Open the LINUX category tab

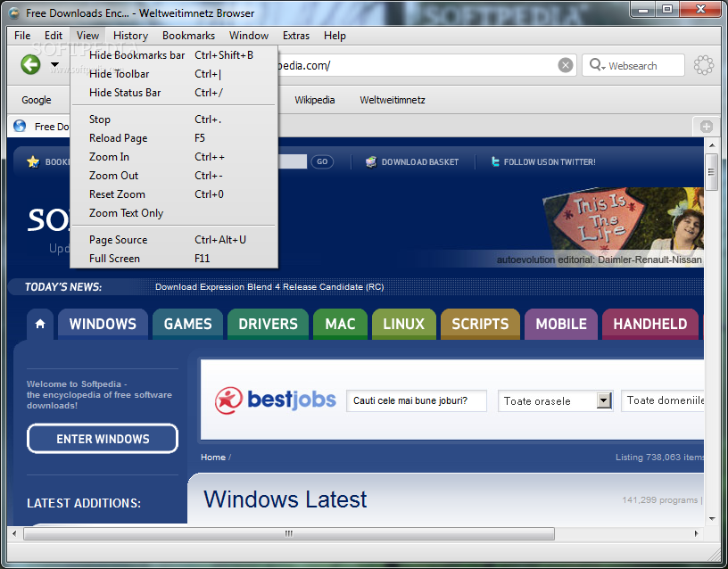tap(404, 324)
